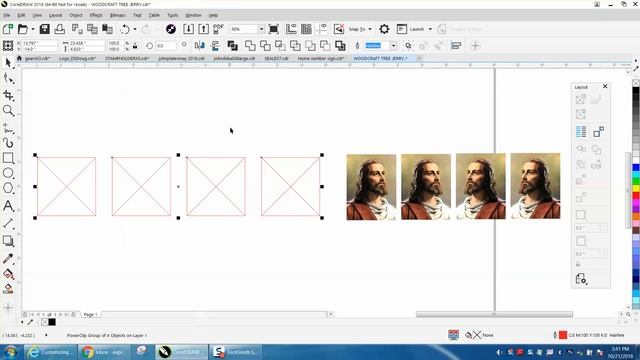Open the Bitmaps menu
The height and width of the screenshot is (360, 640).
pos(118,15)
